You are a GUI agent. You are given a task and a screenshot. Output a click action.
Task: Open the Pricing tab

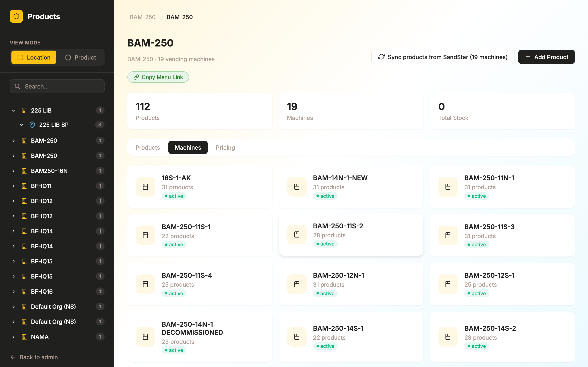pos(225,148)
